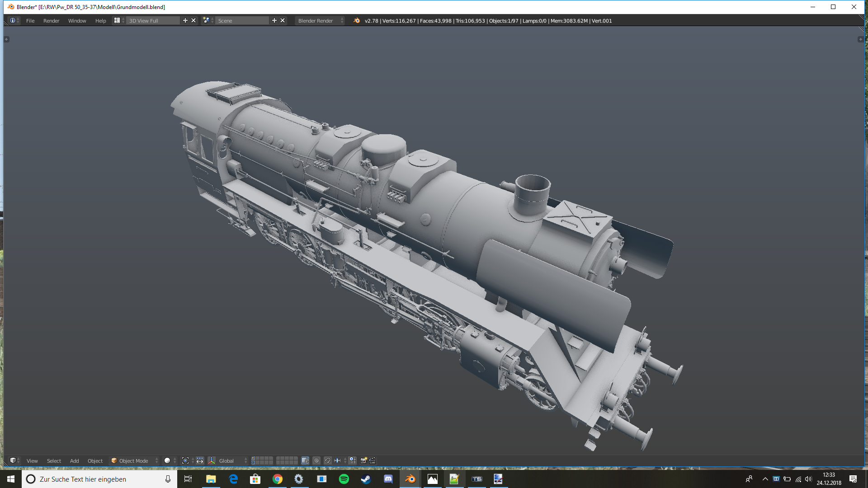Open the Info editor type icon menu
The image size is (868, 488).
coord(13,21)
